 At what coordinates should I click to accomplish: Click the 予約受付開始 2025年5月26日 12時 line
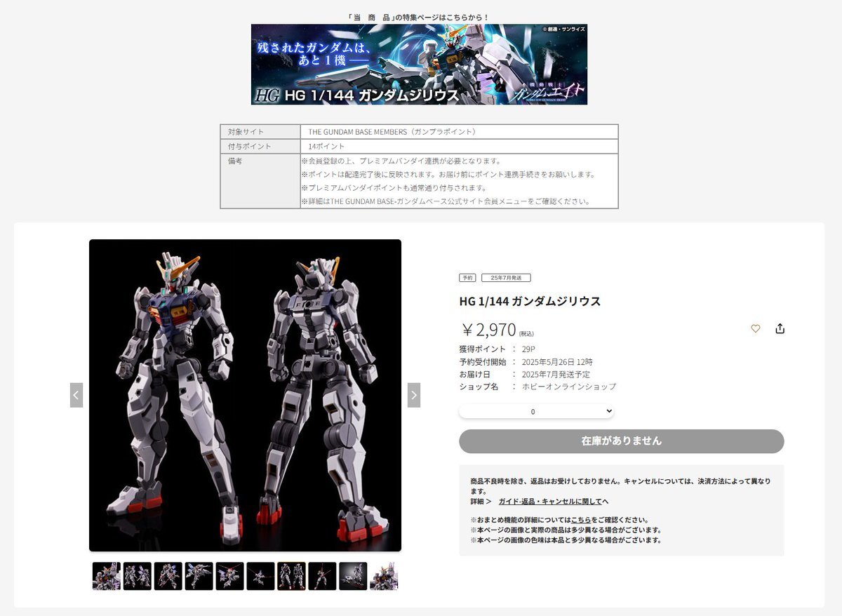point(526,362)
